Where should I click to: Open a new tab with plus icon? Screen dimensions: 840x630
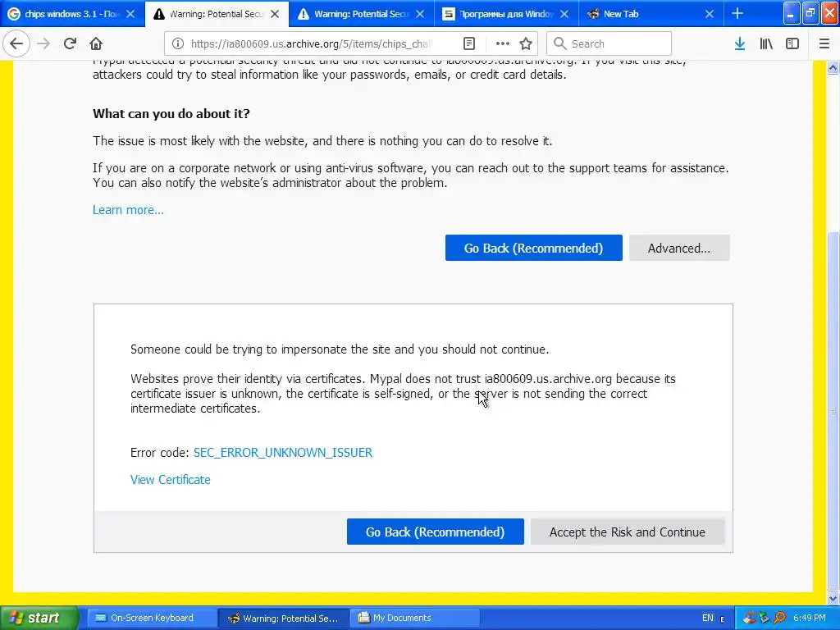point(737,14)
